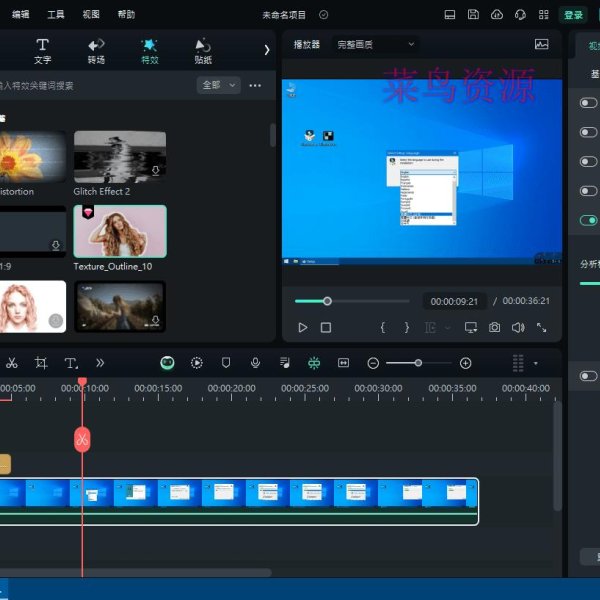Expand more timeline tools with double chevron
This screenshot has height=600, width=600.
coord(100,363)
